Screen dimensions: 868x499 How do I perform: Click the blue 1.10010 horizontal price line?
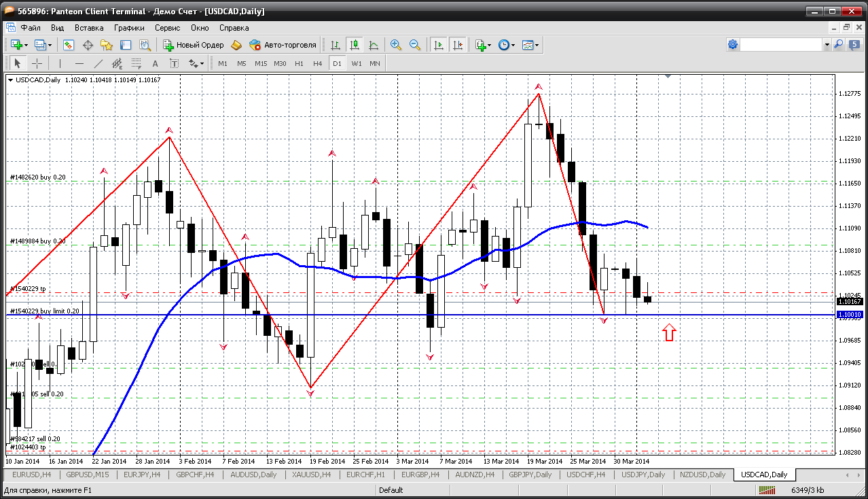tap(408, 315)
